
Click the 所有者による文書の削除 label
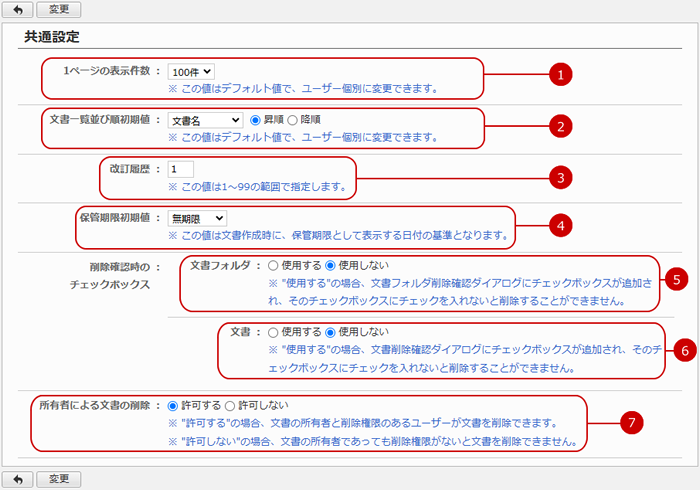pos(95,405)
